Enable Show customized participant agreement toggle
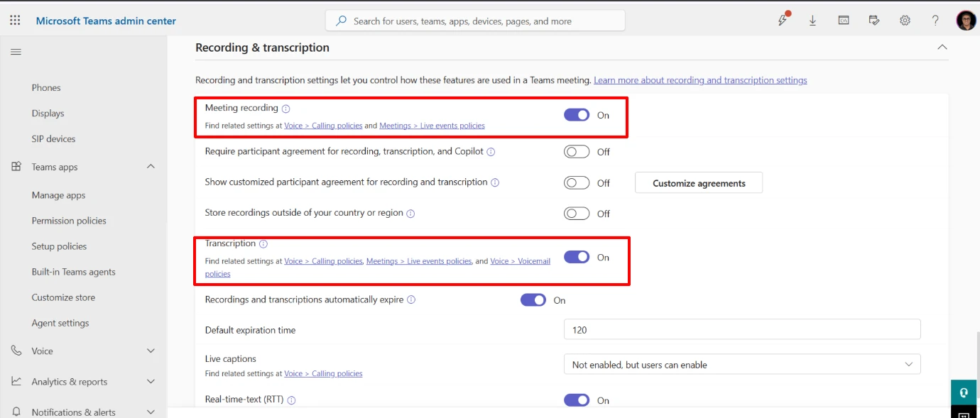Image resolution: width=980 pixels, height=418 pixels. pos(577,183)
